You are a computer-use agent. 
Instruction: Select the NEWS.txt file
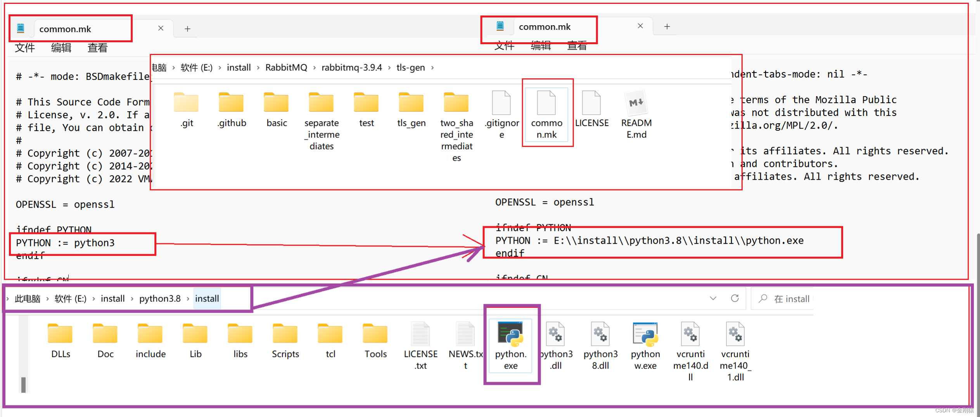[465, 346]
